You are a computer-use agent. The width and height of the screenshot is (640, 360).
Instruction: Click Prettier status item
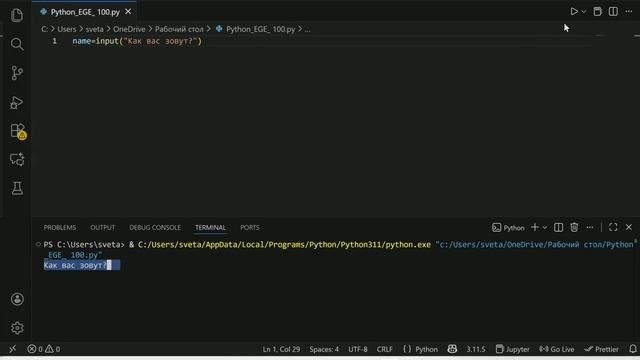click(601, 349)
